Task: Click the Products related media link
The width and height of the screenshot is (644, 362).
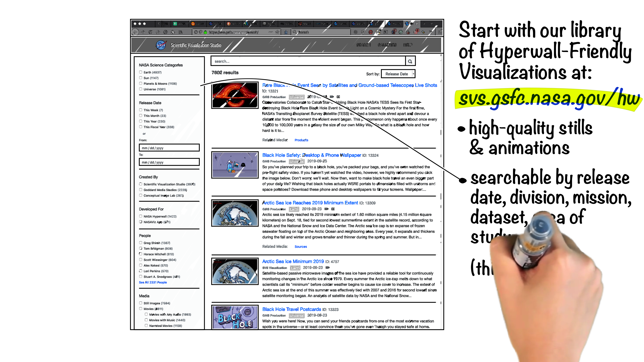Action: [301, 140]
